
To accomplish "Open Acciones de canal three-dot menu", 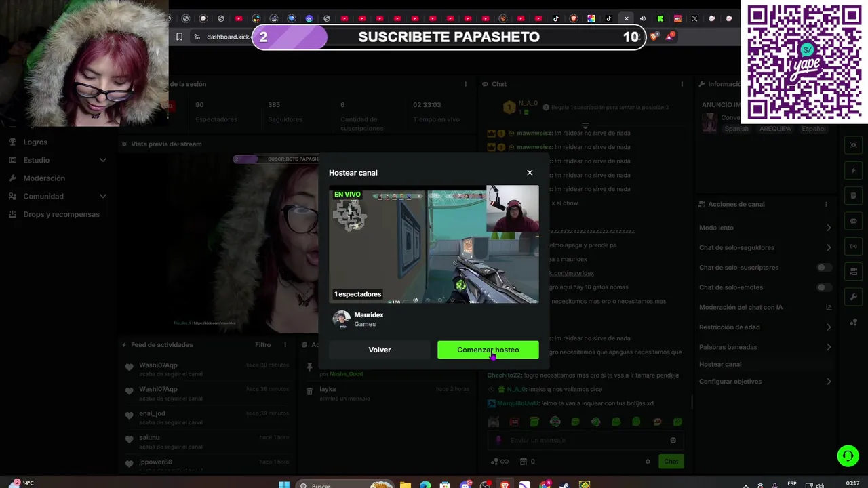I will tap(826, 204).
